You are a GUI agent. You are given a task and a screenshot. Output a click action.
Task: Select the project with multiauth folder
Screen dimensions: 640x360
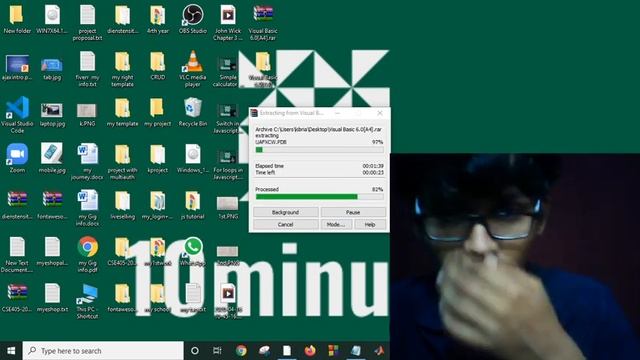pyautogui.click(x=122, y=162)
